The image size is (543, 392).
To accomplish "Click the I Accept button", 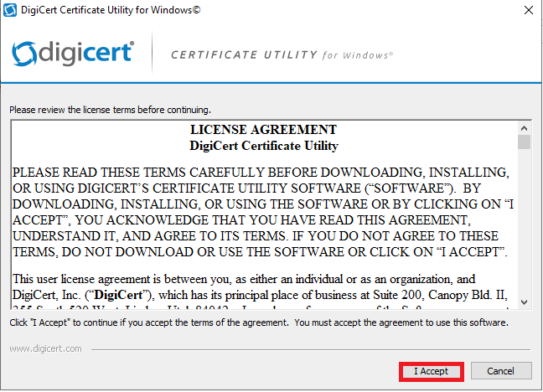I will click(x=432, y=372).
